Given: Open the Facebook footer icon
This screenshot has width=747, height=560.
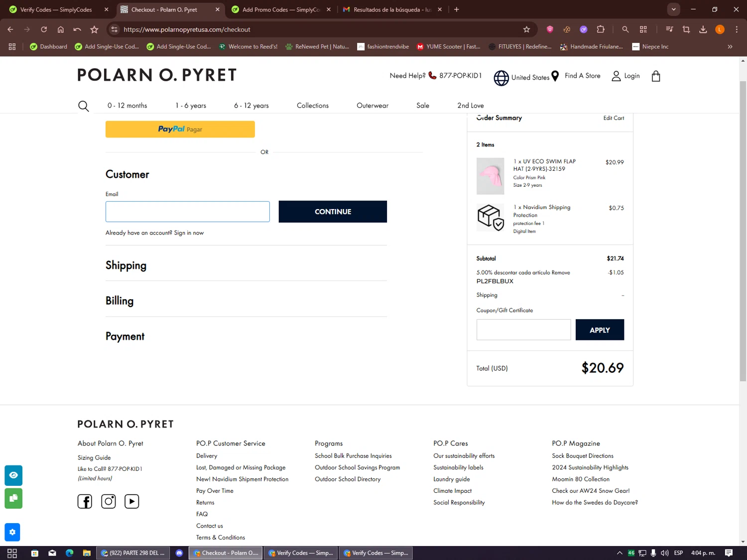Looking at the screenshot, I should 85,501.
